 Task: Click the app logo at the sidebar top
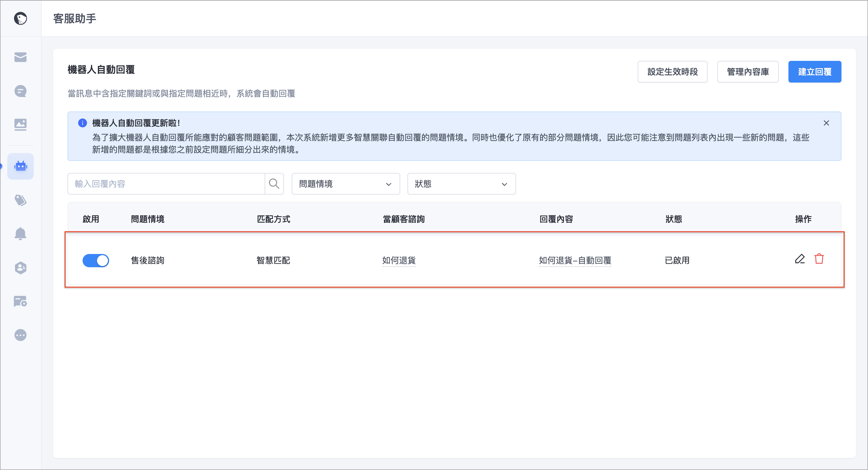pos(20,18)
